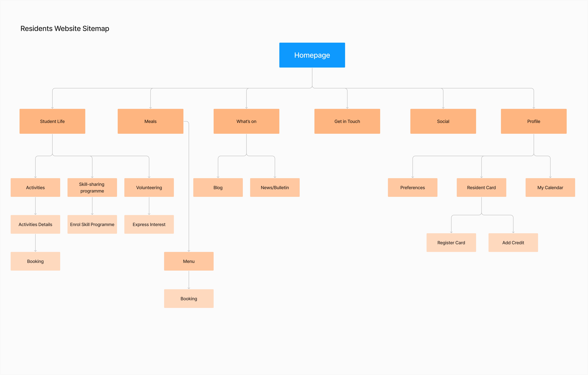588x375 pixels.
Task: Click the Enrol Skill Programme node
Action: click(92, 224)
